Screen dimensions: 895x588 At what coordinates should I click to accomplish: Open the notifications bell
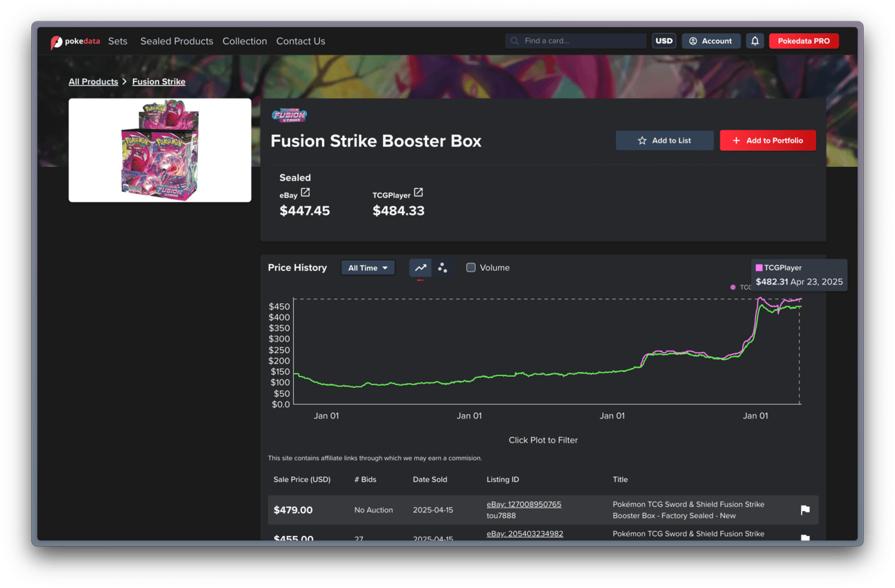[755, 41]
